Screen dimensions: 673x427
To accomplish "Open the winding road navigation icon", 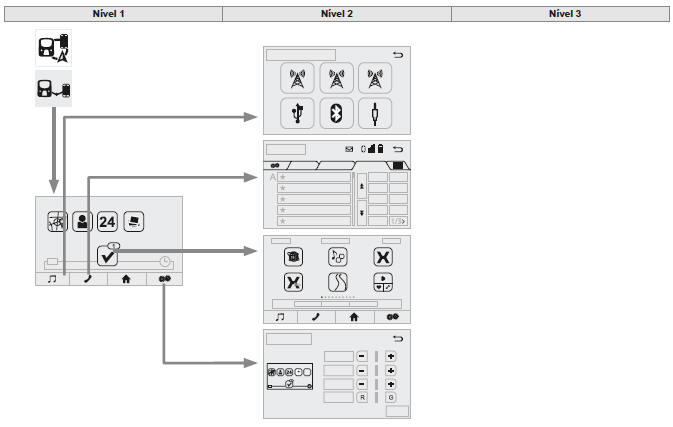I will (x=337, y=281).
